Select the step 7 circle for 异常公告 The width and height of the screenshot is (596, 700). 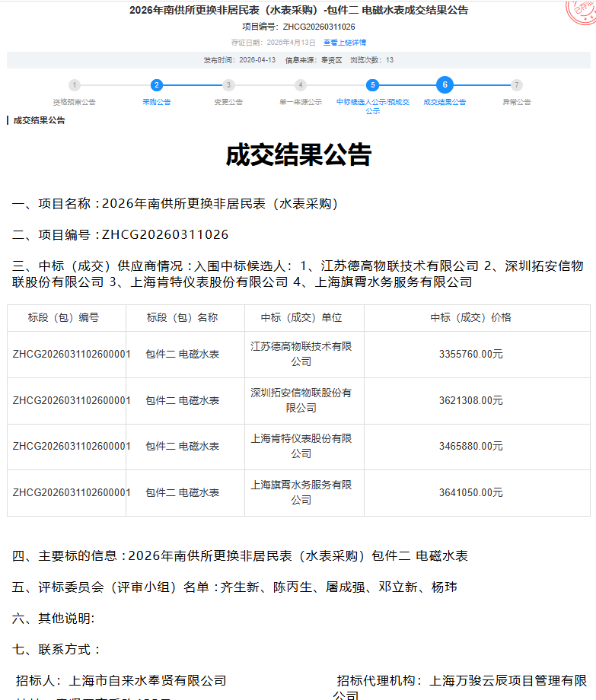point(517,85)
